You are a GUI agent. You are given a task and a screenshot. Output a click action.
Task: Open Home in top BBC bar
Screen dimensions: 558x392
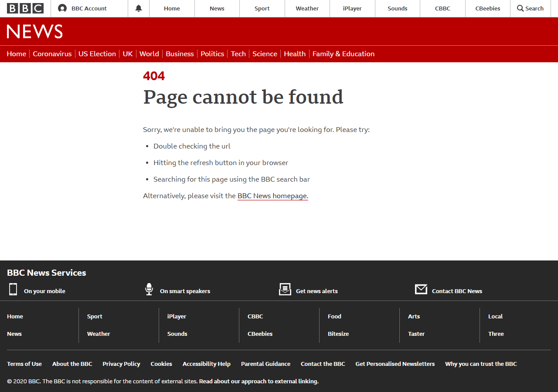(172, 8)
